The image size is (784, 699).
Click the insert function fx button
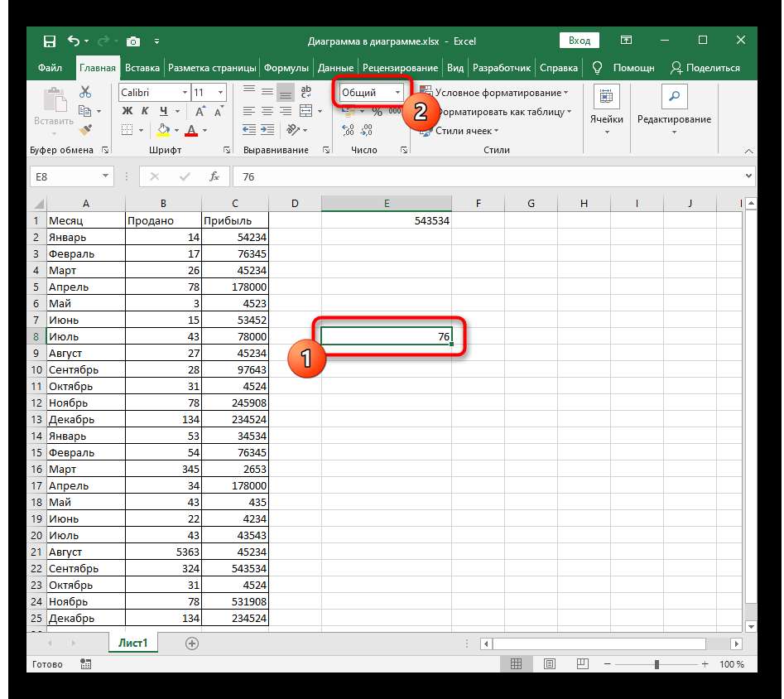pos(214,176)
